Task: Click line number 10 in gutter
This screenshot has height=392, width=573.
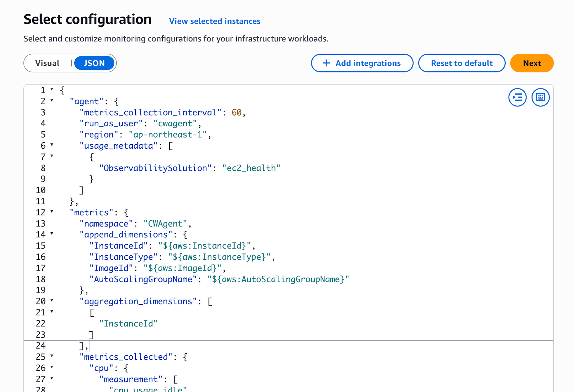Action: tap(40, 190)
